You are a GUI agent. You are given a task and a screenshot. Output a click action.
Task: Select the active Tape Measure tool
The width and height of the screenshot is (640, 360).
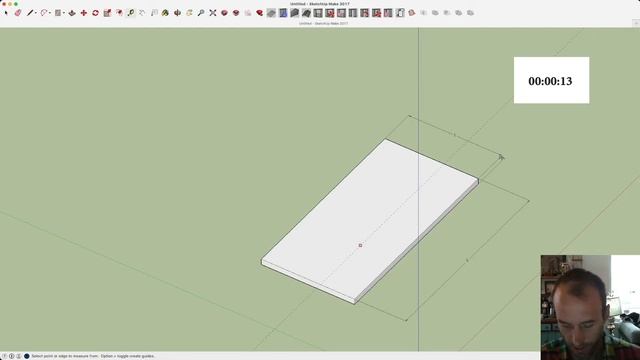131,13
